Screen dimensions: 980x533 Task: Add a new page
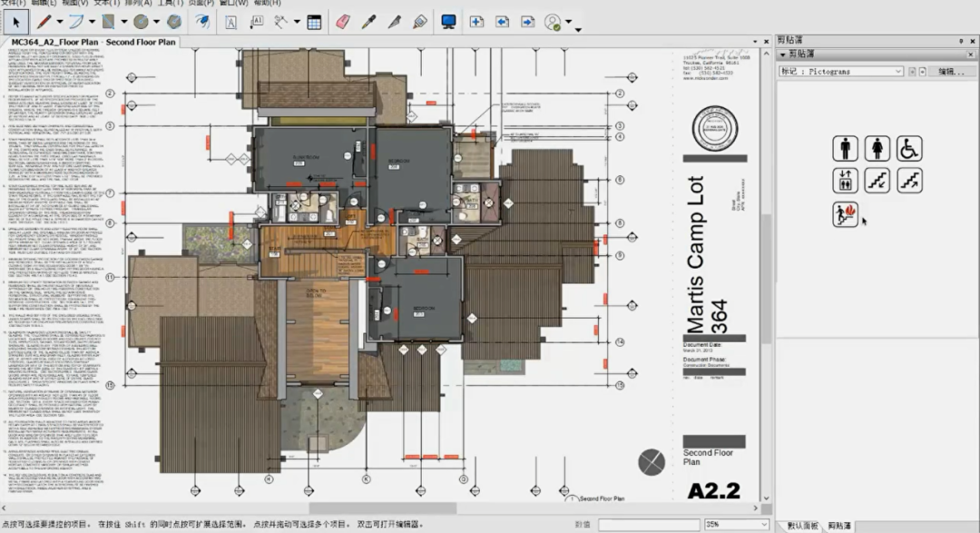[476, 23]
